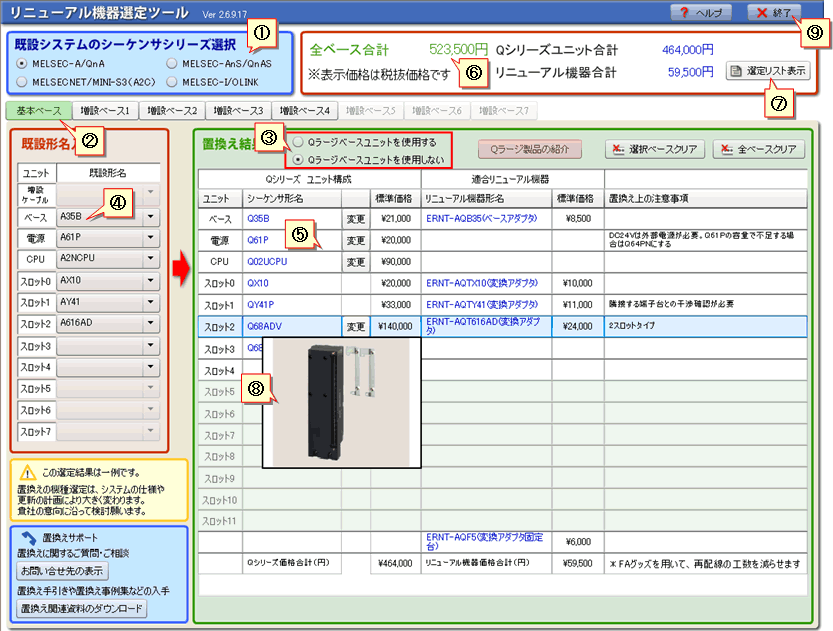This screenshot has width=833, height=631.
Task: Select MELSEC-I/OLINK radio option
Action: coord(170,80)
